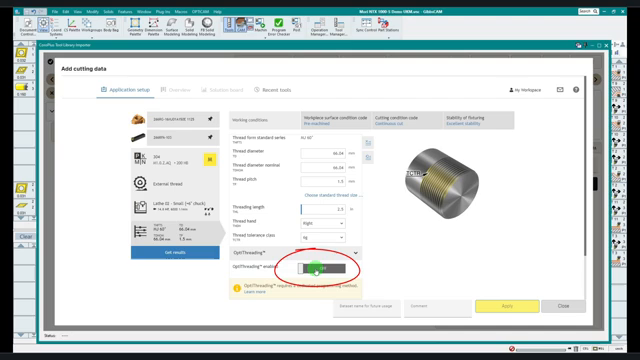The width and height of the screenshot is (640, 360).
Task: Open the Modify menu
Action: tap(92, 12)
